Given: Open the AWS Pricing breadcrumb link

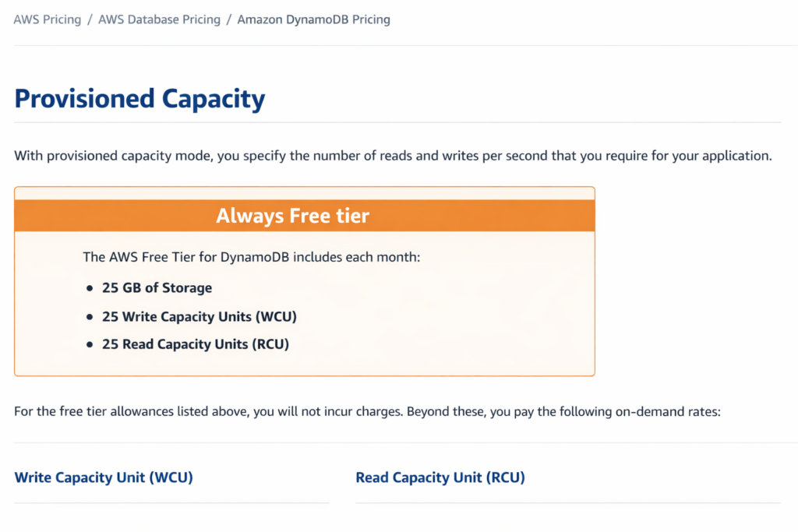Looking at the screenshot, I should [47, 19].
